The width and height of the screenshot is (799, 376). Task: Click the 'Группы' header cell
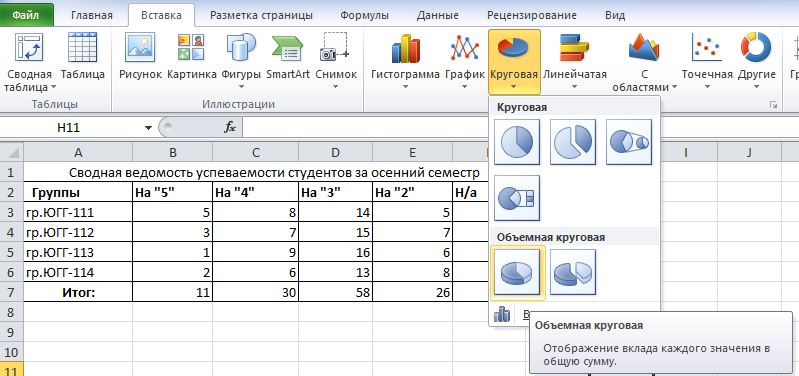[x=78, y=193]
